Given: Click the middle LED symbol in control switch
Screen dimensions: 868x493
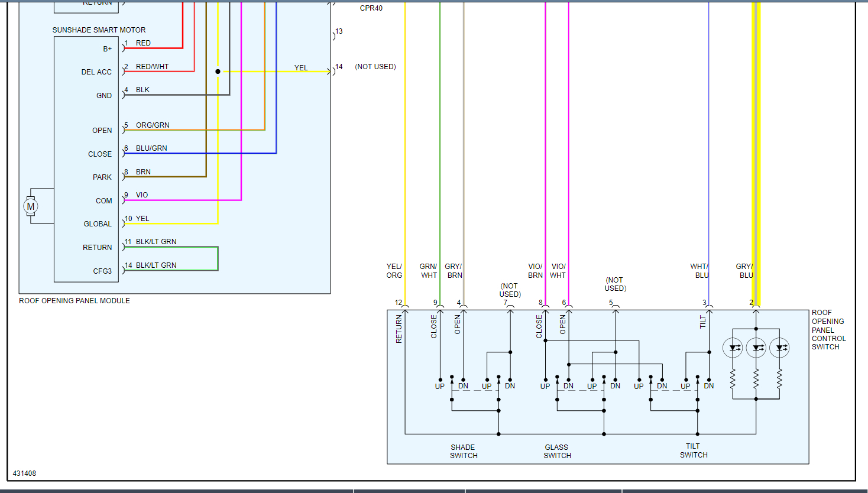Looking at the screenshot, I should tap(756, 348).
